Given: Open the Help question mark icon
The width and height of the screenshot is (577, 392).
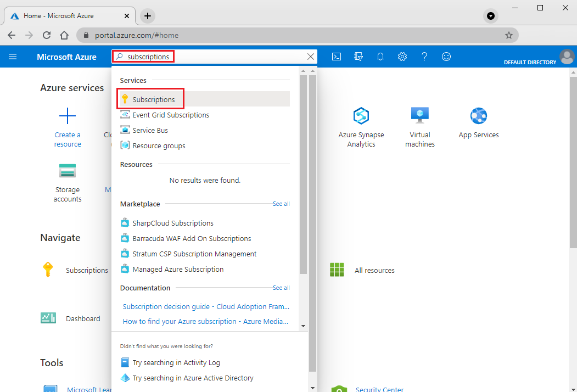Looking at the screenshot, I should 424,57.
